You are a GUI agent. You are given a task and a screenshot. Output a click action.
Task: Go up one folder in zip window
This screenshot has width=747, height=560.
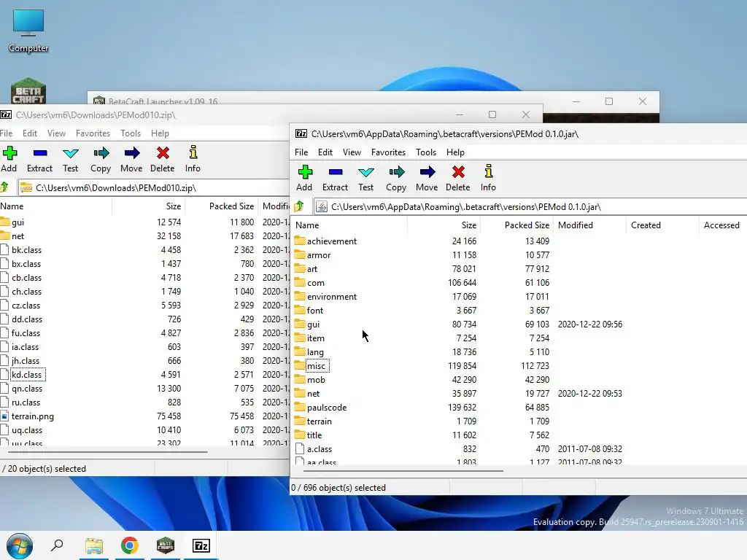4,187
